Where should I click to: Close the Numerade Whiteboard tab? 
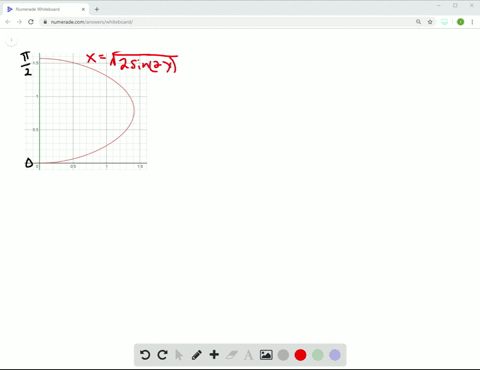(83, 9)
